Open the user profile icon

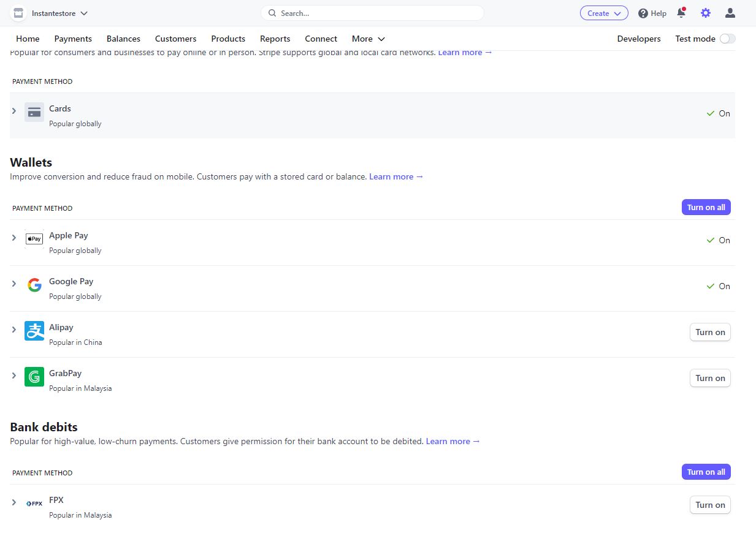click(730, 13)
